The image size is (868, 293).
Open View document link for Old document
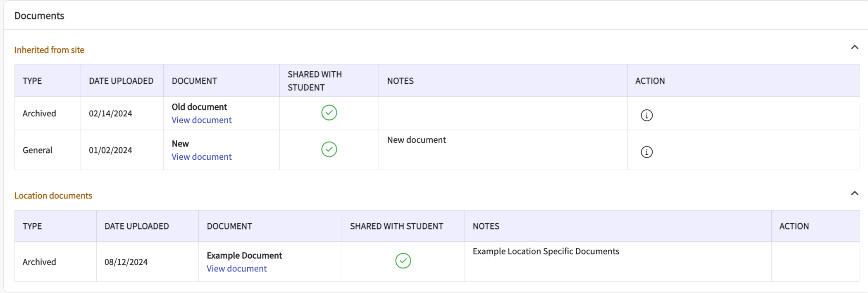[202, 120]
